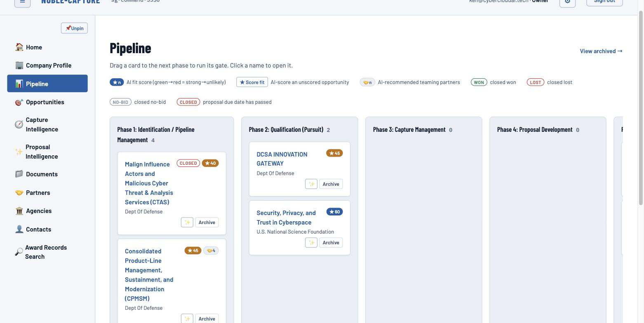Screen dimensions: 644x323
Task: Open Malign Influence Actors CTAS opportunity
Action: coord(149,183)
